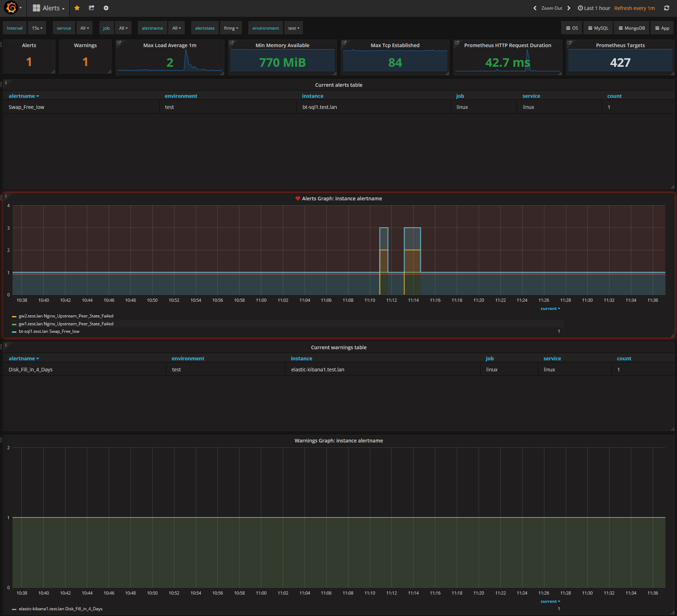Open dashboard settings gear
677x616 pixels.
tap(106, 8)
